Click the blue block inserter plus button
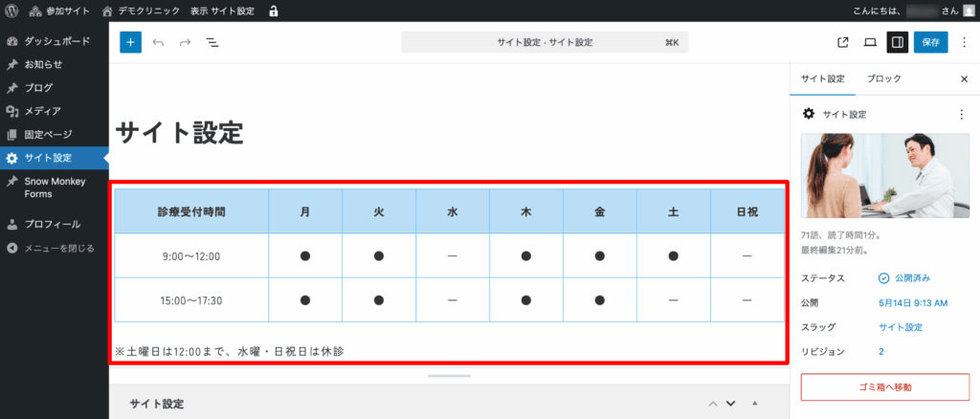The height and width of the screenshot is (419, 980). click(x=130, y=42)
